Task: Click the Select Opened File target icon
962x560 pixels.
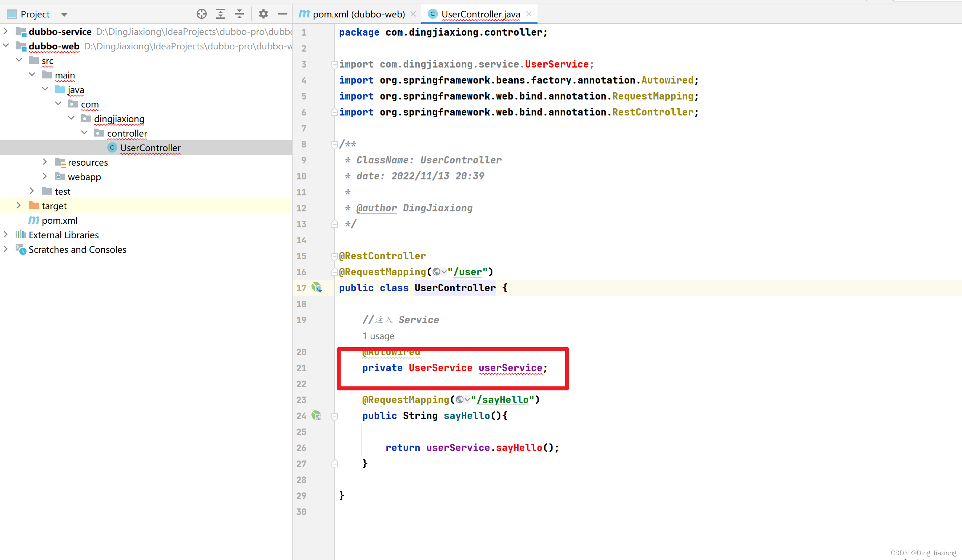Action: click(x=202, y=14)
